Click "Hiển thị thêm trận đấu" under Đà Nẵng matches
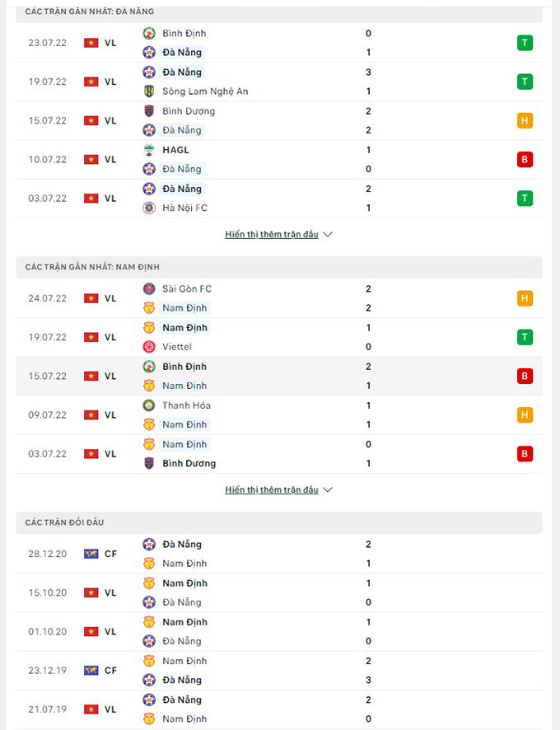560x730 pixels. pyautogui.click(x=271, y=235)
